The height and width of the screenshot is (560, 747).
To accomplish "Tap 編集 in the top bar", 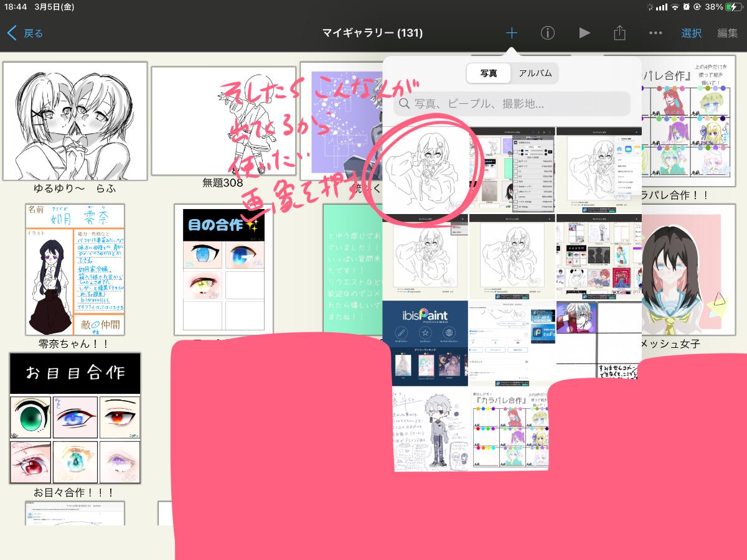I will coord(727,33).
